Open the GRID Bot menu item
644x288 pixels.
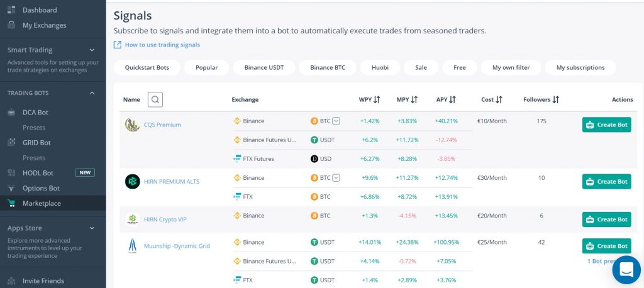coord(36,143)
